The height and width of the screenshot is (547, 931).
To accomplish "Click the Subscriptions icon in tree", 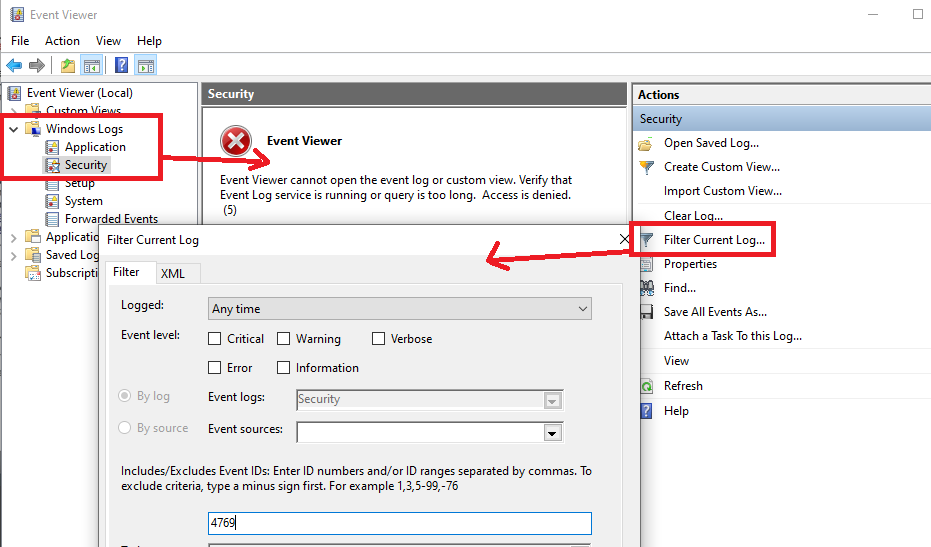I will (x=33, y=273).
